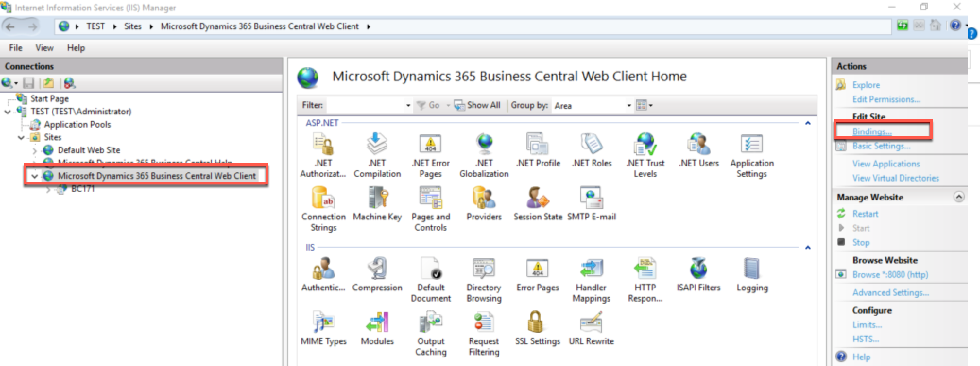Collapse Business Central Web Client node
This screenshot has height=366, width=980.
(x=34, y=176)
